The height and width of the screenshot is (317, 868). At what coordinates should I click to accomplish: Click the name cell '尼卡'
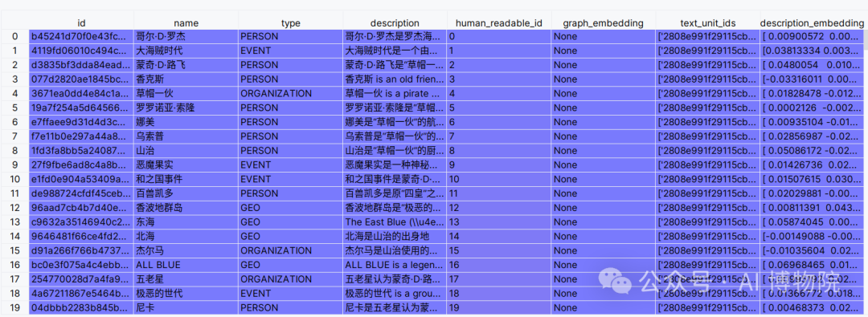(186, 307)
